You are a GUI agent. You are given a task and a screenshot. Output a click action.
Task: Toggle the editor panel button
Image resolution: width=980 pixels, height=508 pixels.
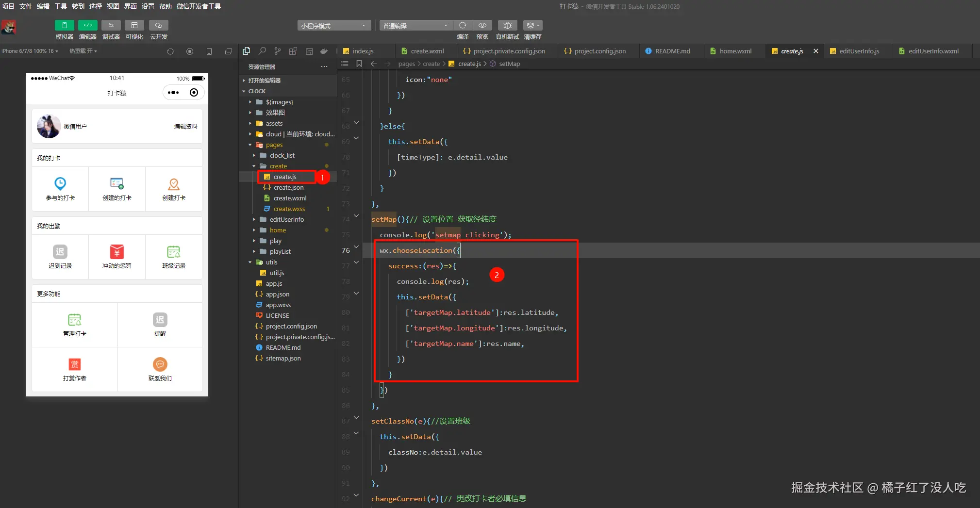point(88,25)
